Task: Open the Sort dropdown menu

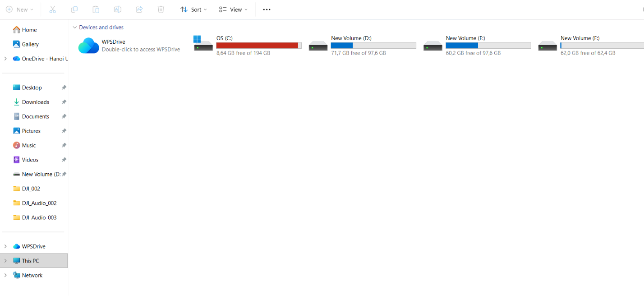Action: click(x=194, y=9)
